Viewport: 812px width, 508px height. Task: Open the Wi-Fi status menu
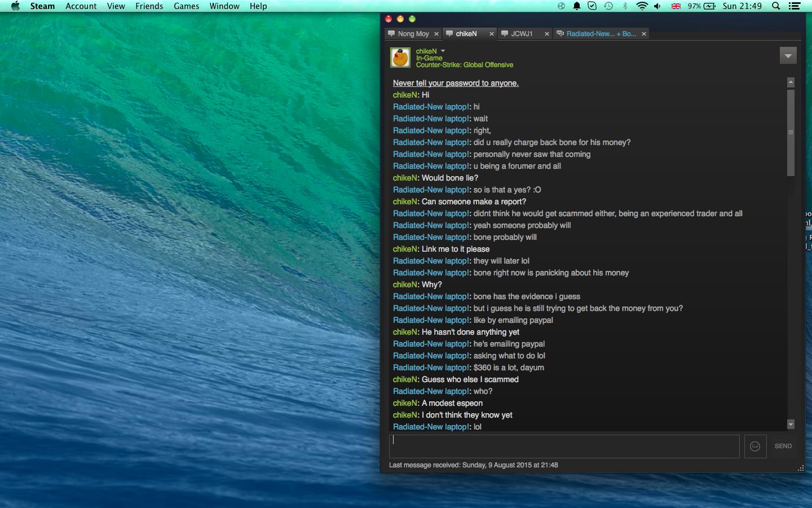coord(642,6)
